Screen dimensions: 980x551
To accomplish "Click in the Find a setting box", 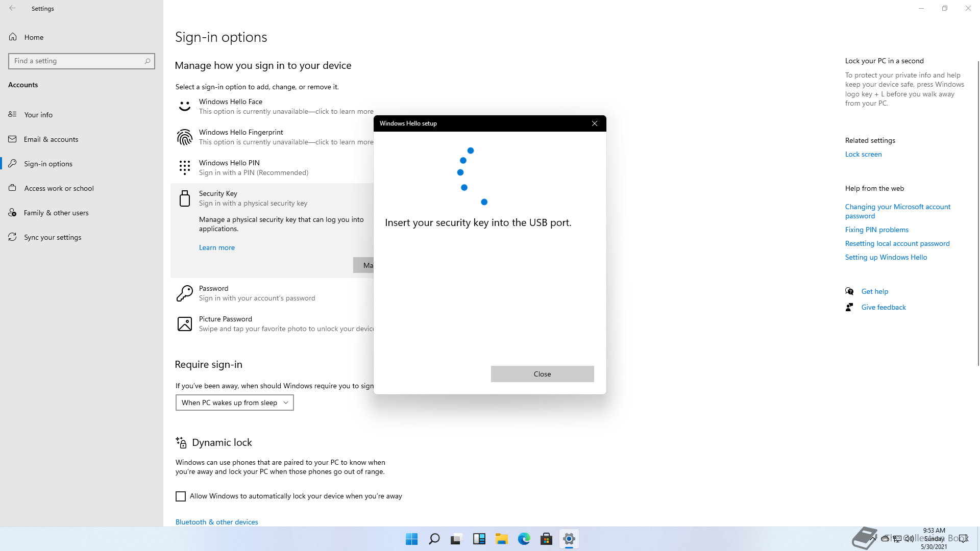I will [x=77, y=61].
